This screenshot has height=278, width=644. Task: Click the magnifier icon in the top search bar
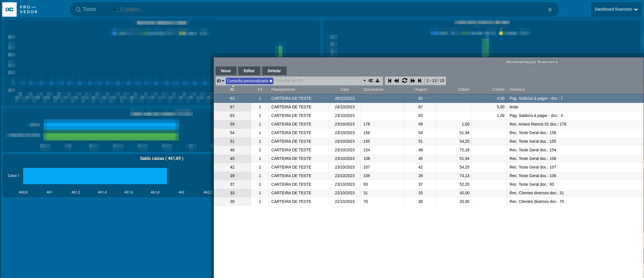point(78,9)
